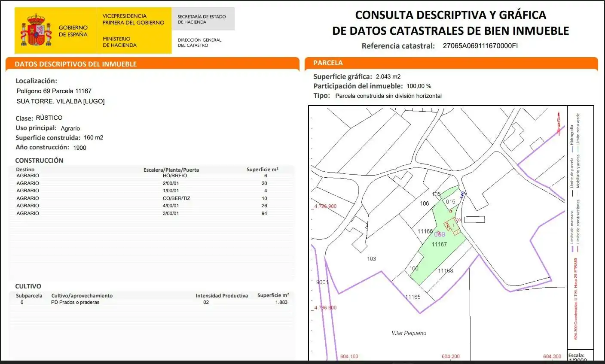Click the PD Prados o praderas cell
The height and width of the screenshot is (364, 605).
point(75,302)
